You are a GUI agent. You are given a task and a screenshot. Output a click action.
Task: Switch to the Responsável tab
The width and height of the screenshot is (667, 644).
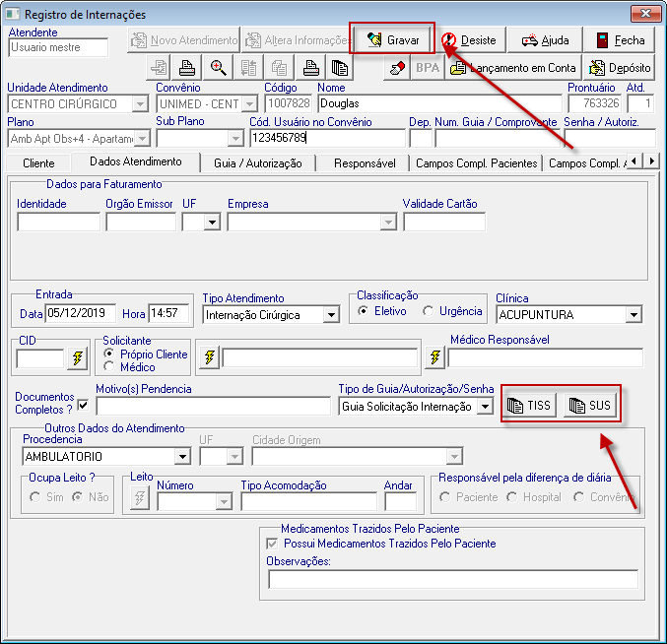pyautogui.click(x=365, y=163)
